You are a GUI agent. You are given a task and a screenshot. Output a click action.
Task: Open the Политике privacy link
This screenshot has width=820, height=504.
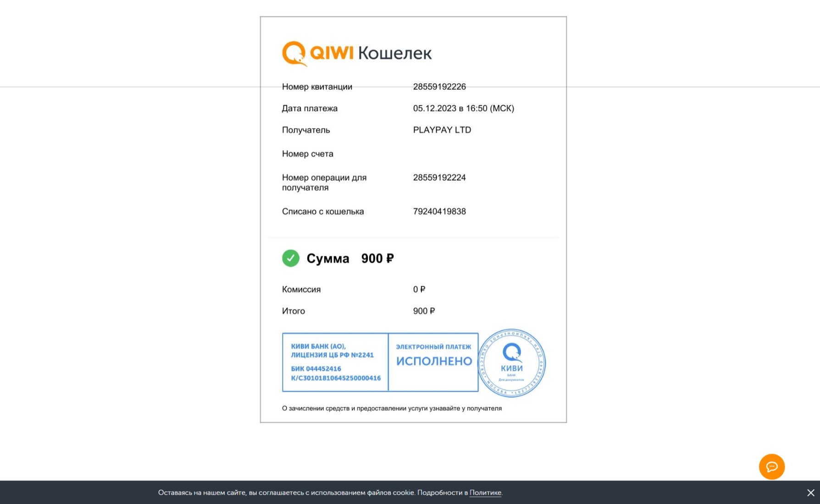(485, 492)
